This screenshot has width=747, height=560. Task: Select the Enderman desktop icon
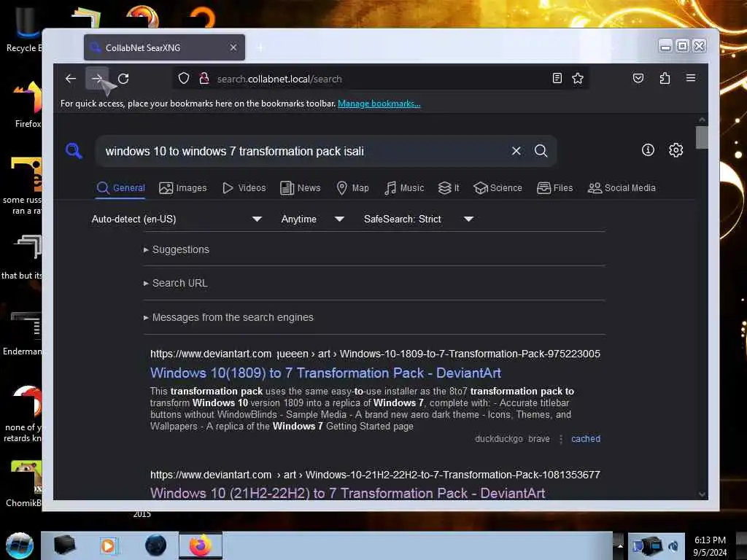coord(23,333)
